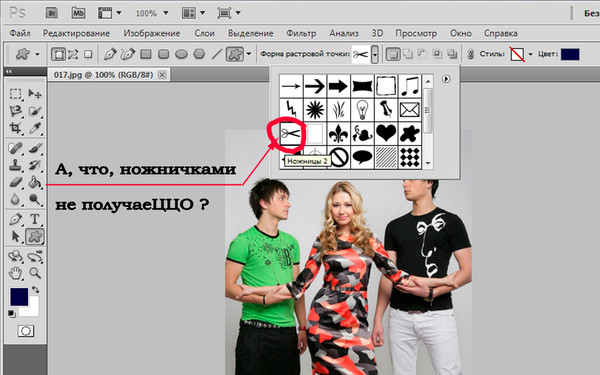The height and width of the screenshot is (375, 600).
Task: Select the Zoom tool
Action: pyautogui.click(x=35, y=273)
